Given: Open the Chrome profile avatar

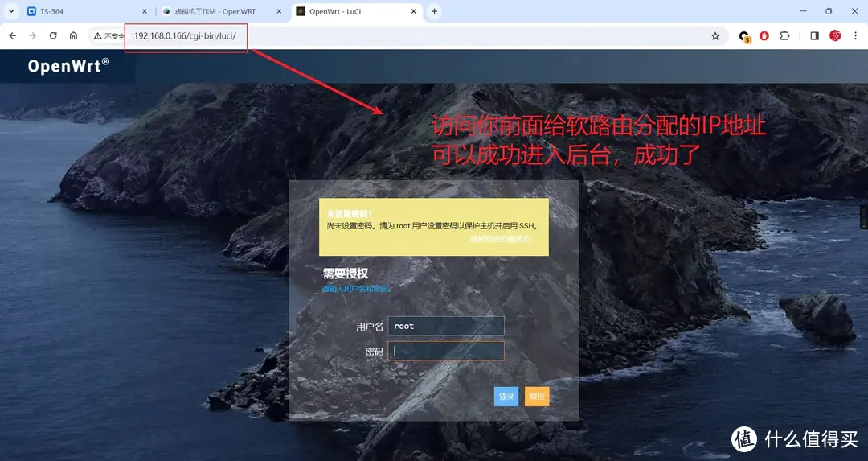Looking at the screenshot, I should [x=835, y=36].
